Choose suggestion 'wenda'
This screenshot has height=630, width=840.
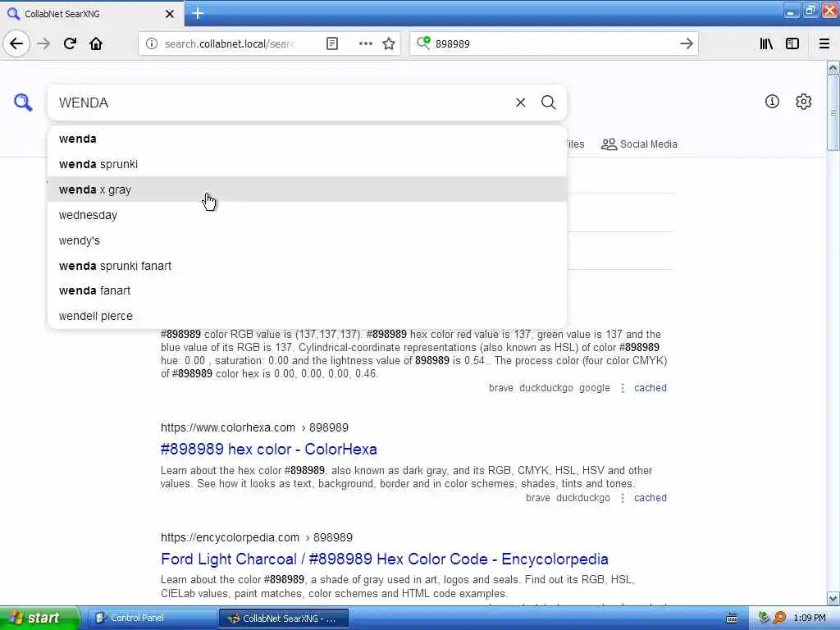pos(308,139)
